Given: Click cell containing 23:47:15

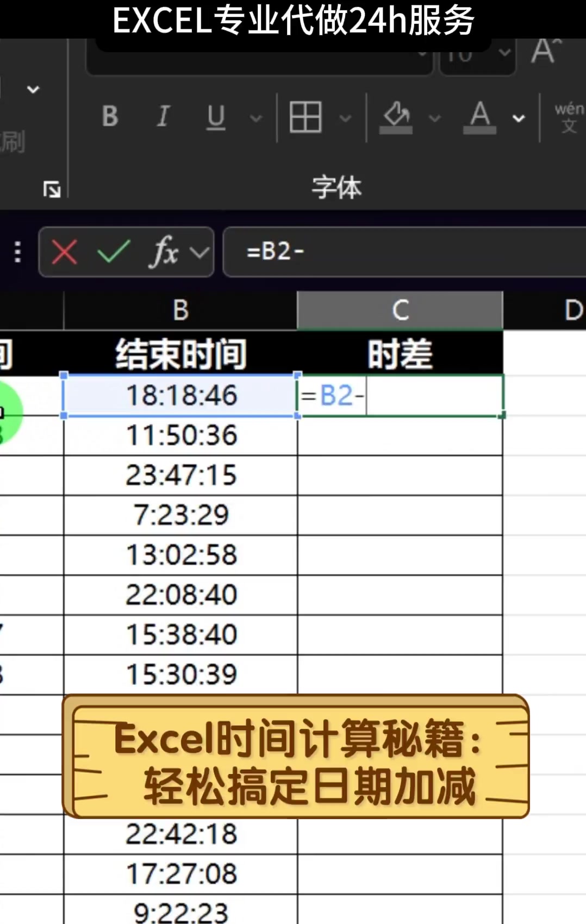Looking at the screenshot, I should [x=180, y=475].
